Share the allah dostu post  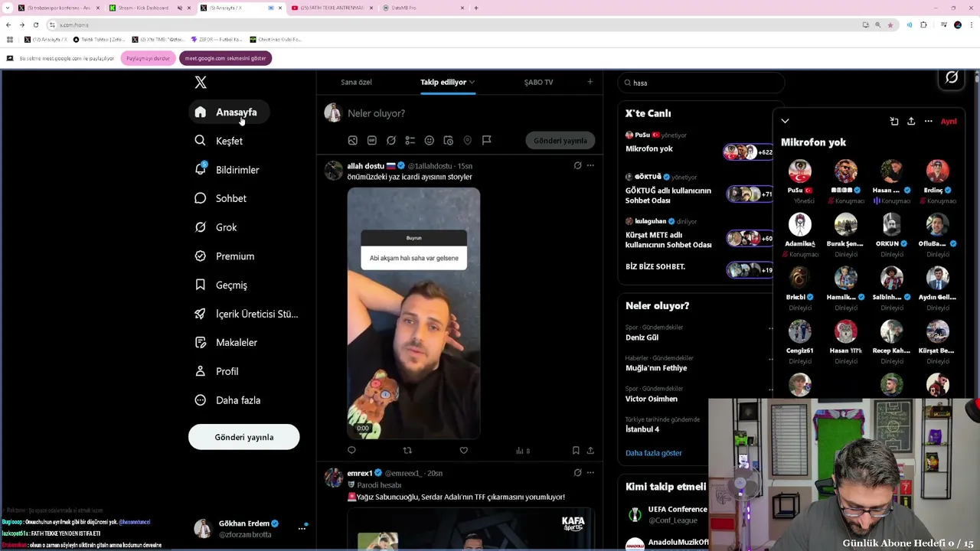(590, 451)
